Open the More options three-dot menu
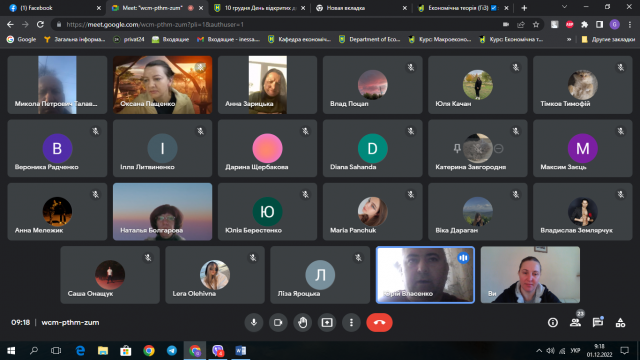640x360 pixels. coord(351,322)
